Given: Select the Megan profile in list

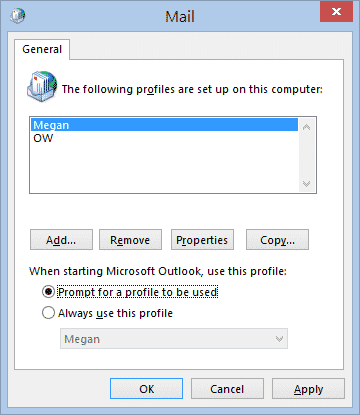Looking at the screenshot, I should coord(164,125).
